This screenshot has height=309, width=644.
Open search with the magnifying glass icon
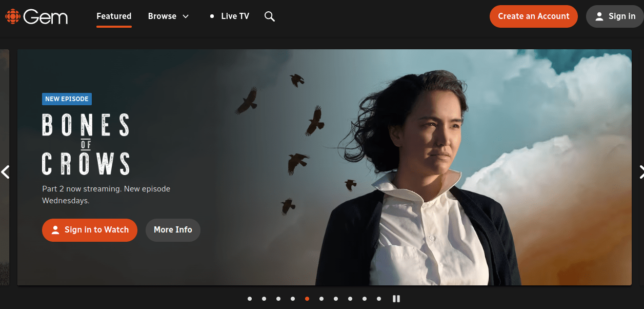270,16
